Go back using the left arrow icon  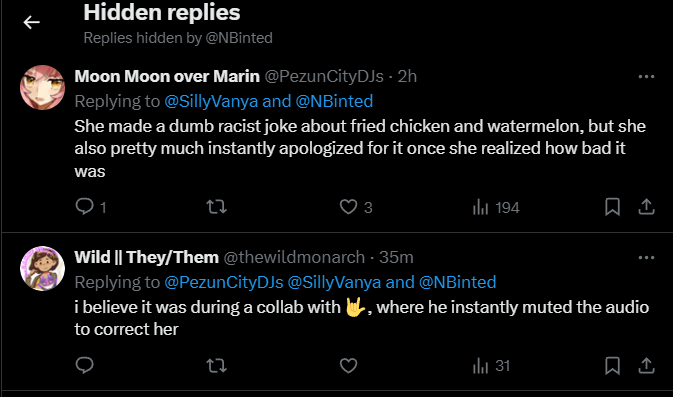[x=31, y=22]
